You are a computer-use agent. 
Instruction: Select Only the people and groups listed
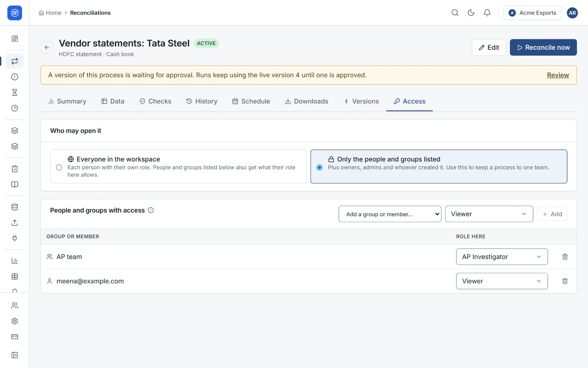(439, 166)
